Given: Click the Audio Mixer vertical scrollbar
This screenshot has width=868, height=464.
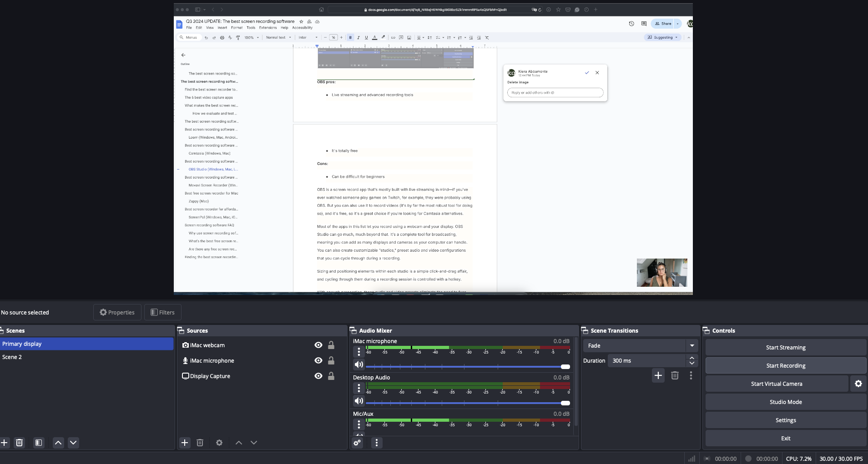Looking at the screenshot, I should [x=576, y=382].
